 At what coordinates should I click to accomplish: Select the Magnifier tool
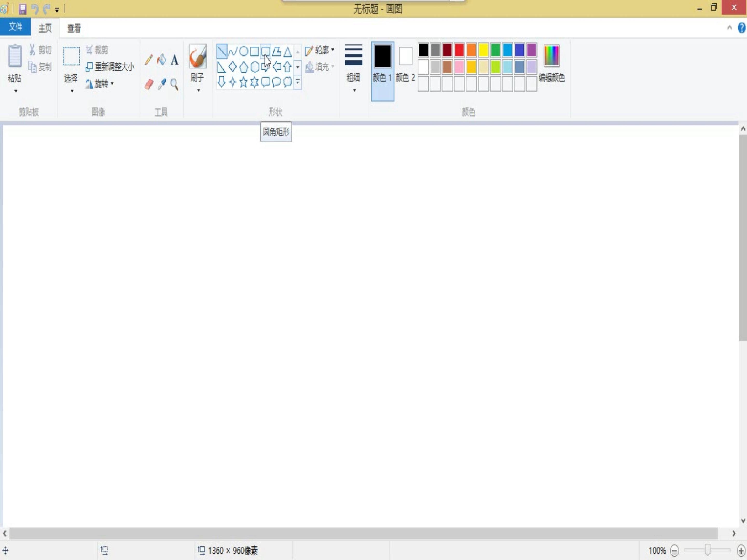[x=174, y=84]
